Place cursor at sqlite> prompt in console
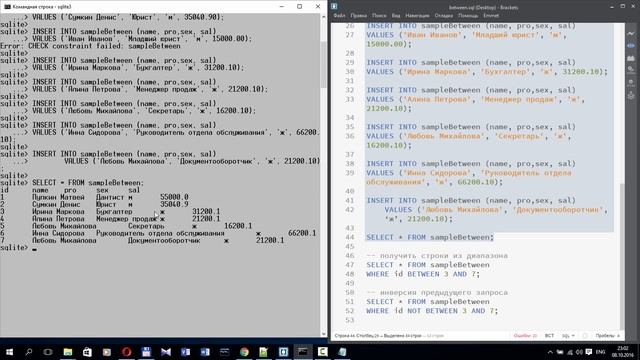Screen dimensions: 640x360 [35, 248]
